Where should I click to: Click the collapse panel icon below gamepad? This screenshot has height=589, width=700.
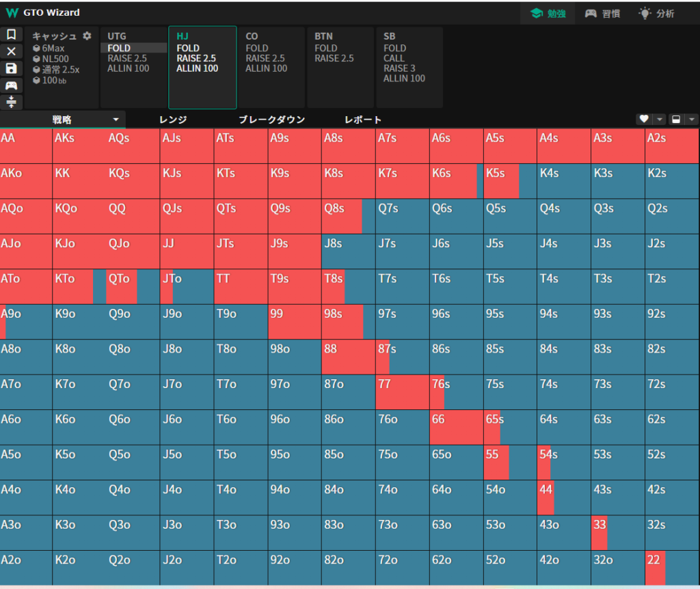[x=11, y=102]
